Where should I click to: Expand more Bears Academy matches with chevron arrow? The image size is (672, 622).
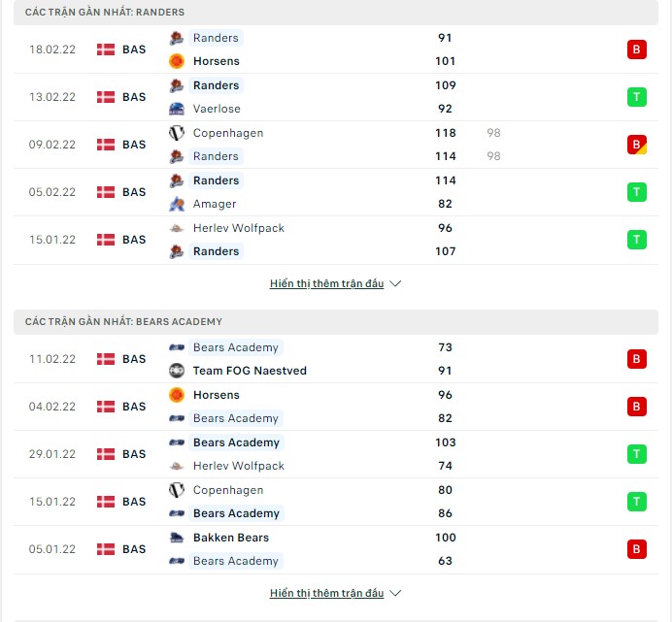point(395,593)
